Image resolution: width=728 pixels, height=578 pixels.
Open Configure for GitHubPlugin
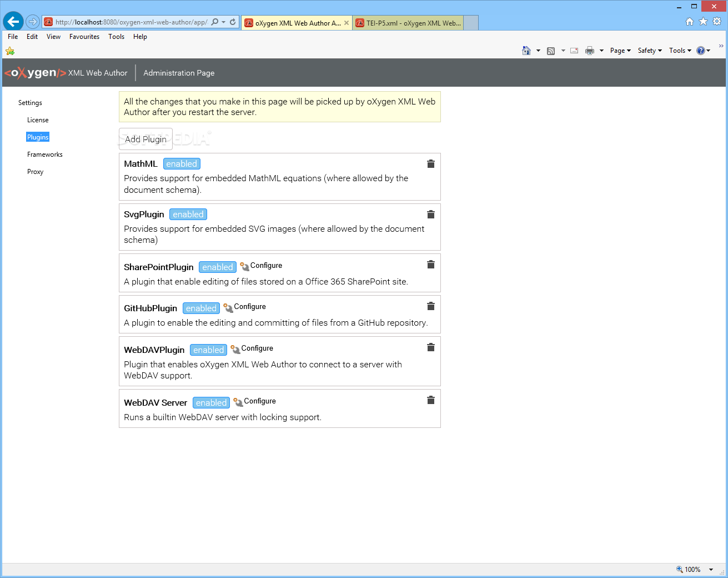click(245, 307)
